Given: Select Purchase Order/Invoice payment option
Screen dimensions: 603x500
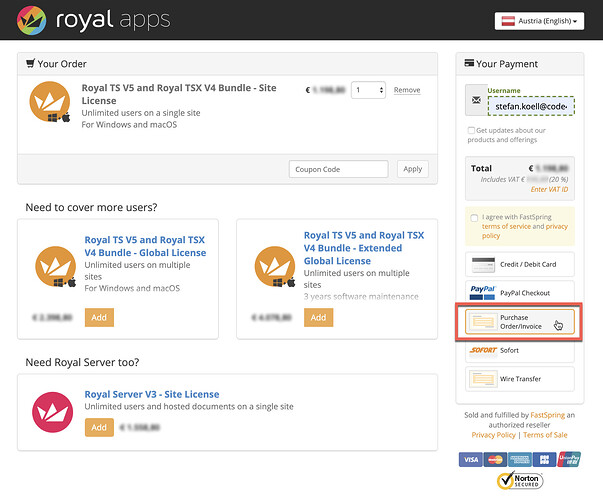Looking at the screenshot, I should [519, 322].
